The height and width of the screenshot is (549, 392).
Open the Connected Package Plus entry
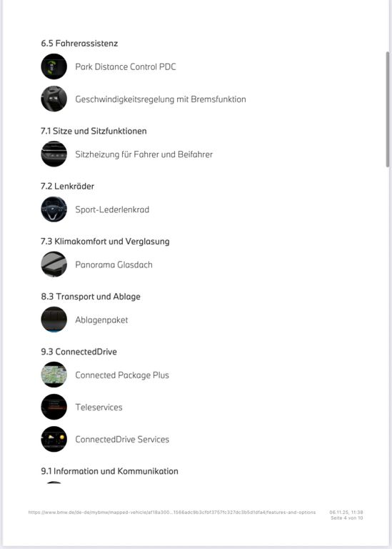pos(122,375)
